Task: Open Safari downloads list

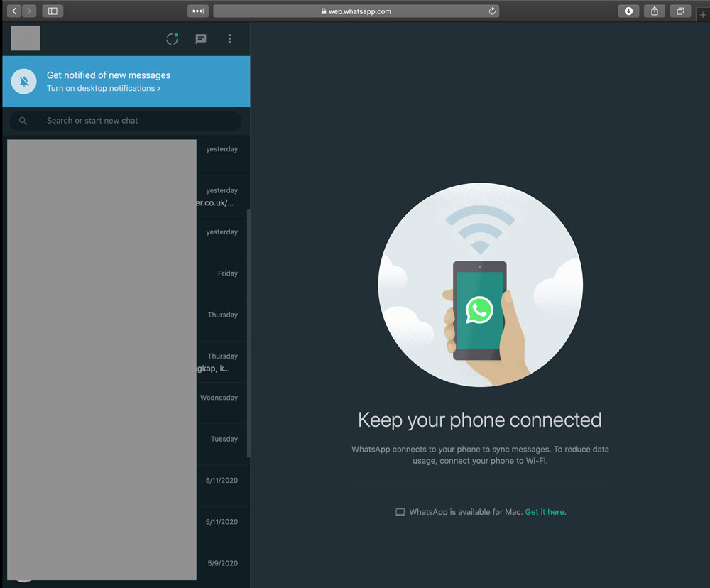Action: point(628,11)
